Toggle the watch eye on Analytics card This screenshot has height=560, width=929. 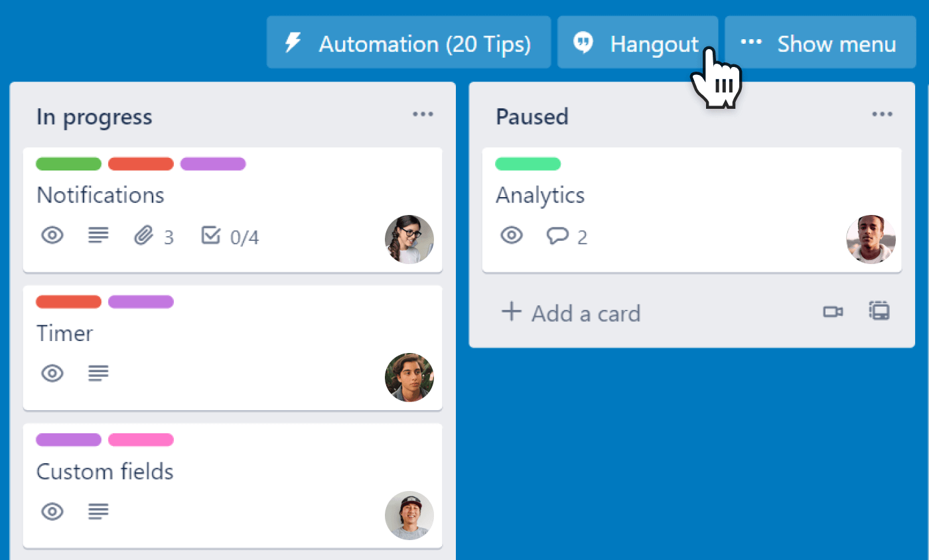512,236
